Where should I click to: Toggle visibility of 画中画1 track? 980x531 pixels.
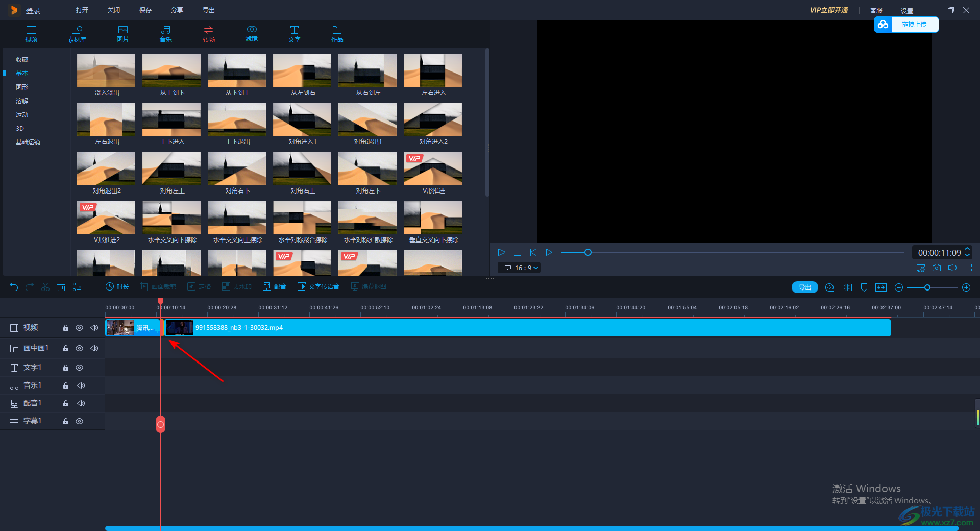[x=80, y=348]
